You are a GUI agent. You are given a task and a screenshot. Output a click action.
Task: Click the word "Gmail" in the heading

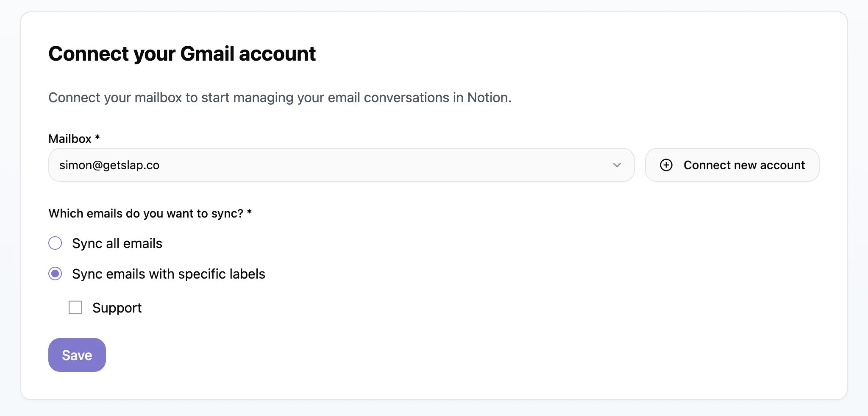point(207,54)
